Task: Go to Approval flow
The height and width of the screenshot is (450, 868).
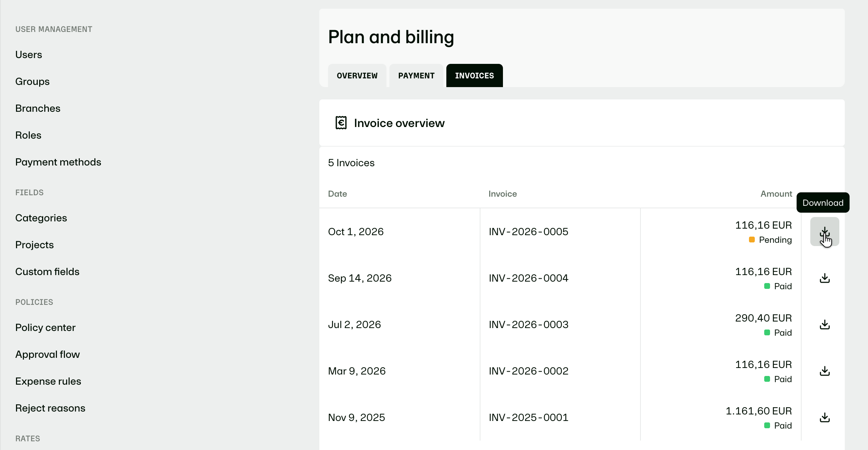Action: tap(48, 354)
